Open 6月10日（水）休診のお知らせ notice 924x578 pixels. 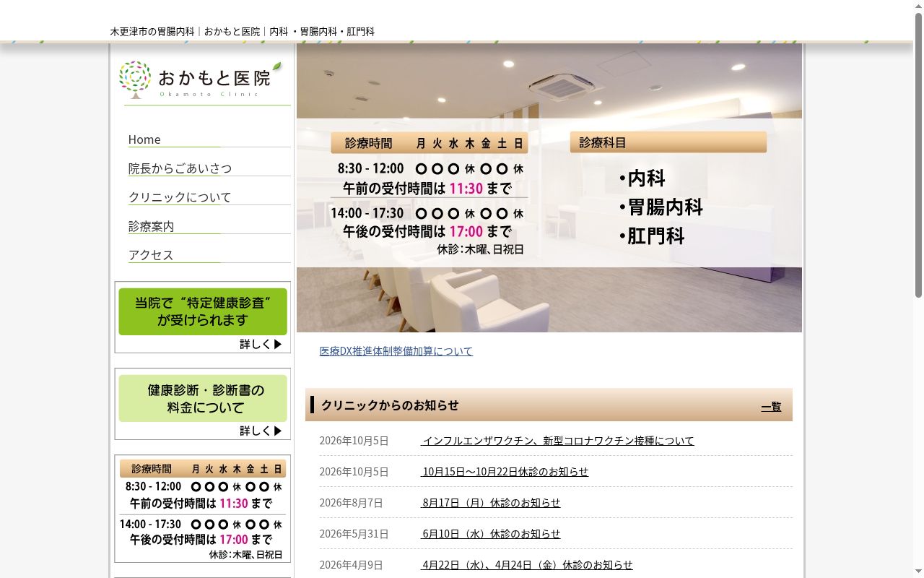tap(490, 534)
